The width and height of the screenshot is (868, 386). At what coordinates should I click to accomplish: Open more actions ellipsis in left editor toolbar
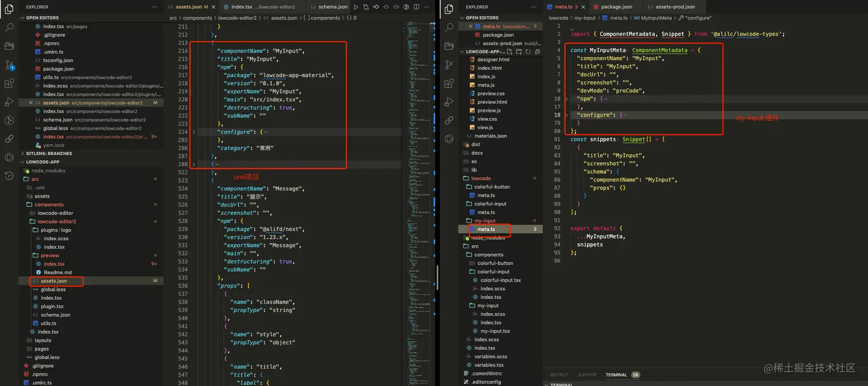(427, 7)
